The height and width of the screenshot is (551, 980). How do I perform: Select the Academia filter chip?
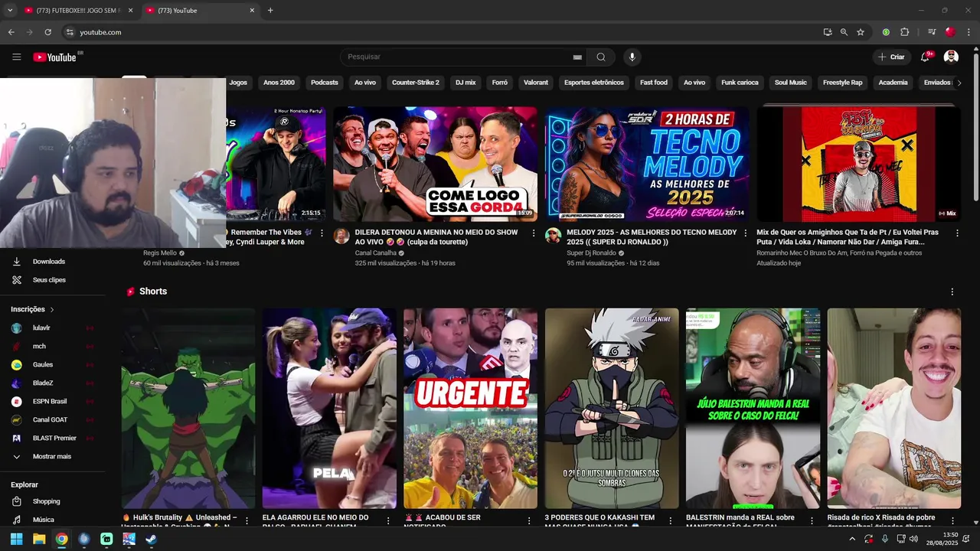pyautogui.click(x=893, y=83)
